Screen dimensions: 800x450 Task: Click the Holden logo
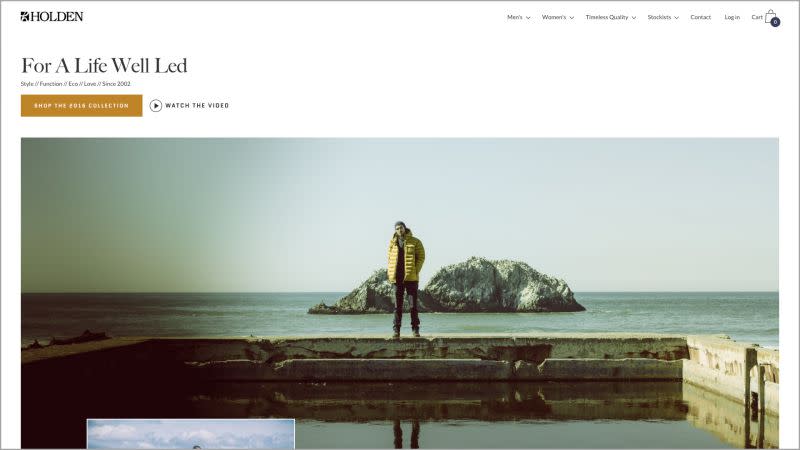tap(52, 16)
